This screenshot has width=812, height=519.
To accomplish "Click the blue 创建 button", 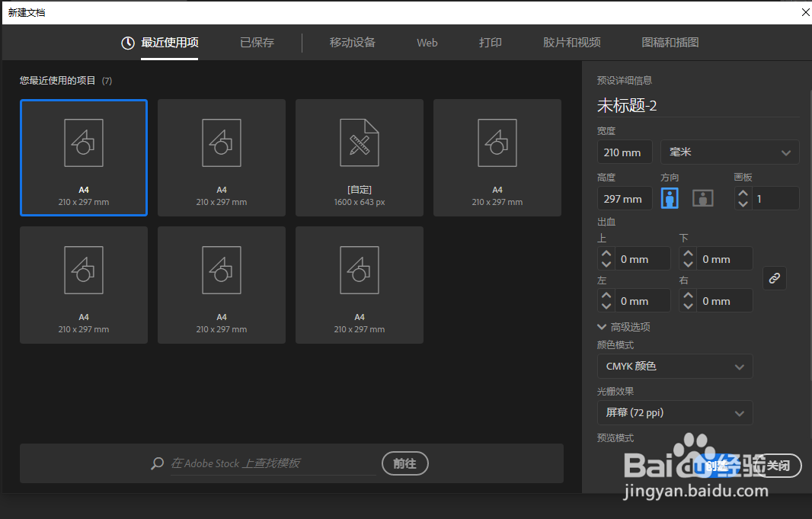I will tap(717, 466).
